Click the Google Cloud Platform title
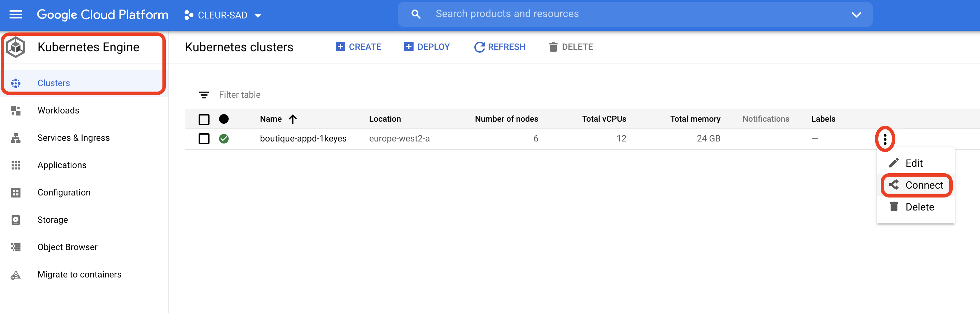 102,14
